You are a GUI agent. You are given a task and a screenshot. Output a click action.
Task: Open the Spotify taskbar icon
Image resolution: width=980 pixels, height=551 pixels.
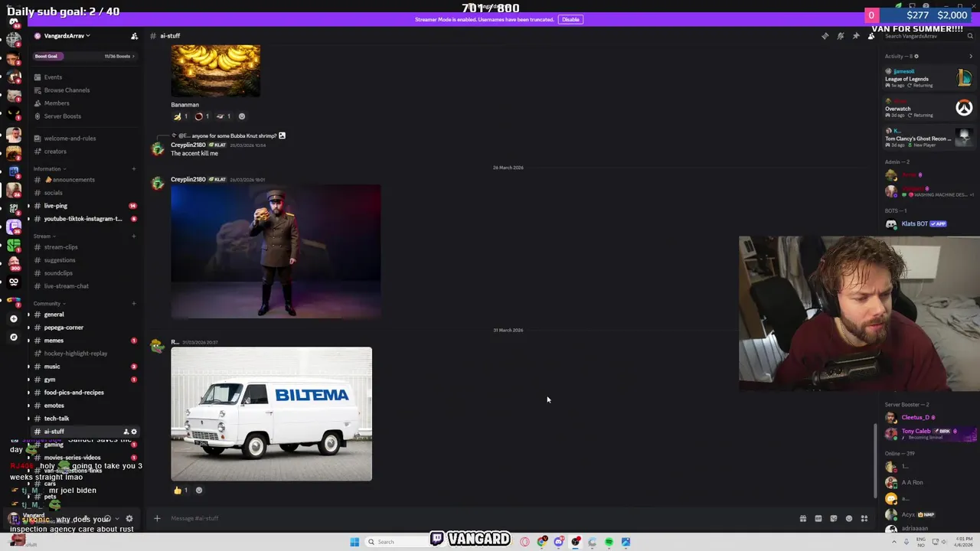tap(609, 542)
